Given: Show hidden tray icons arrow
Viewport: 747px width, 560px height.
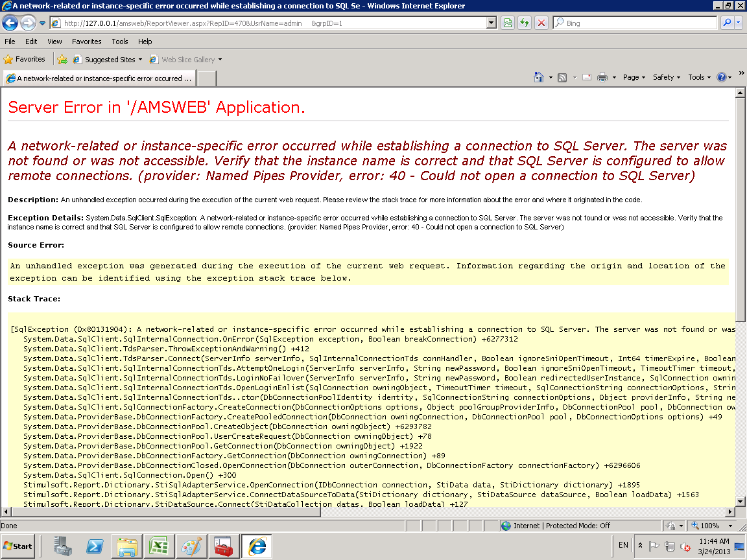Looking at the screenshot, I should tap(640, 546).
